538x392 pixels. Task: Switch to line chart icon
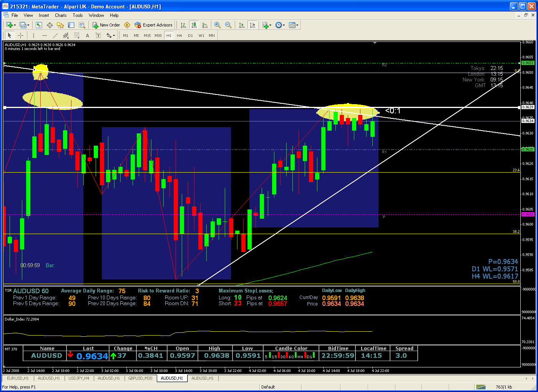(x=205, y=25)
